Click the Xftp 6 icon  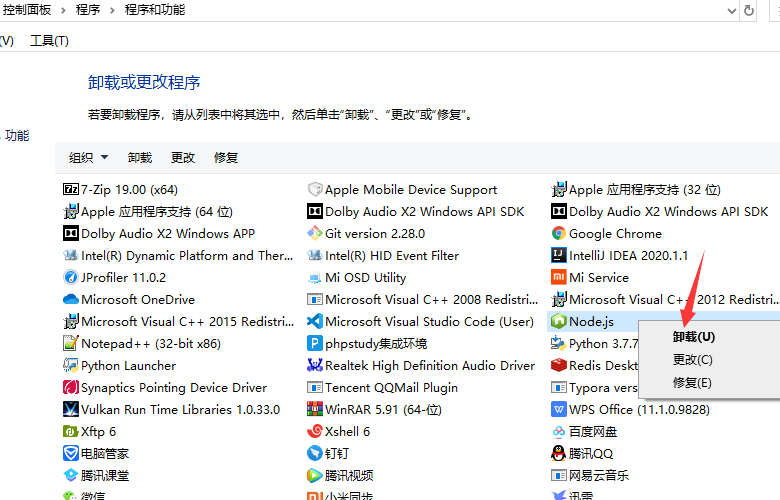[x=71, y=431]
